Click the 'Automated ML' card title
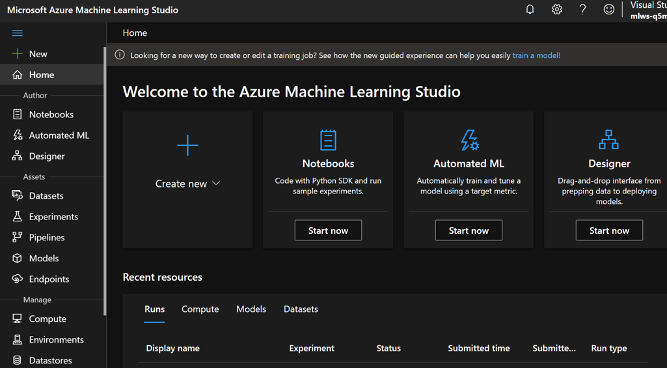667x368 pixels. click(x=469, y=163)
